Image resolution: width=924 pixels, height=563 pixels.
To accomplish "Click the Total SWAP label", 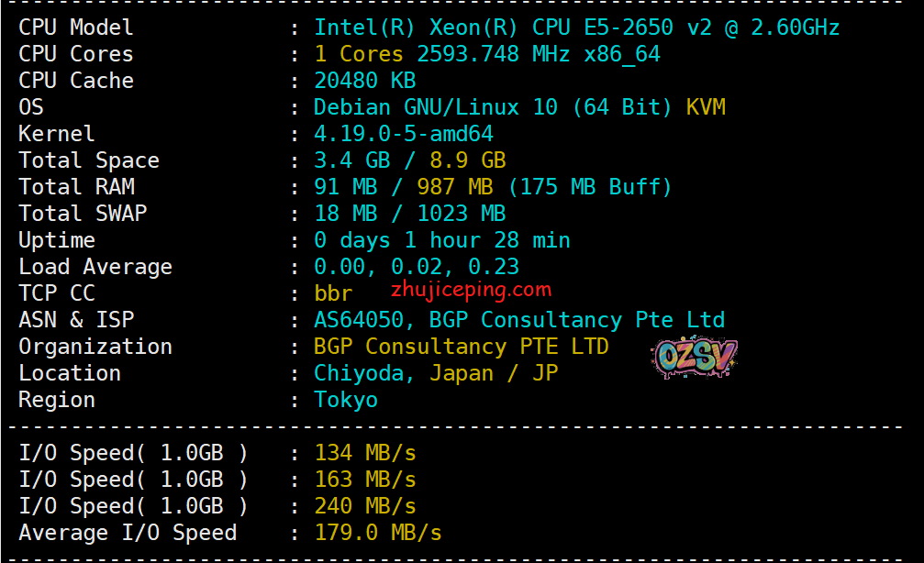I will [83, 213].
